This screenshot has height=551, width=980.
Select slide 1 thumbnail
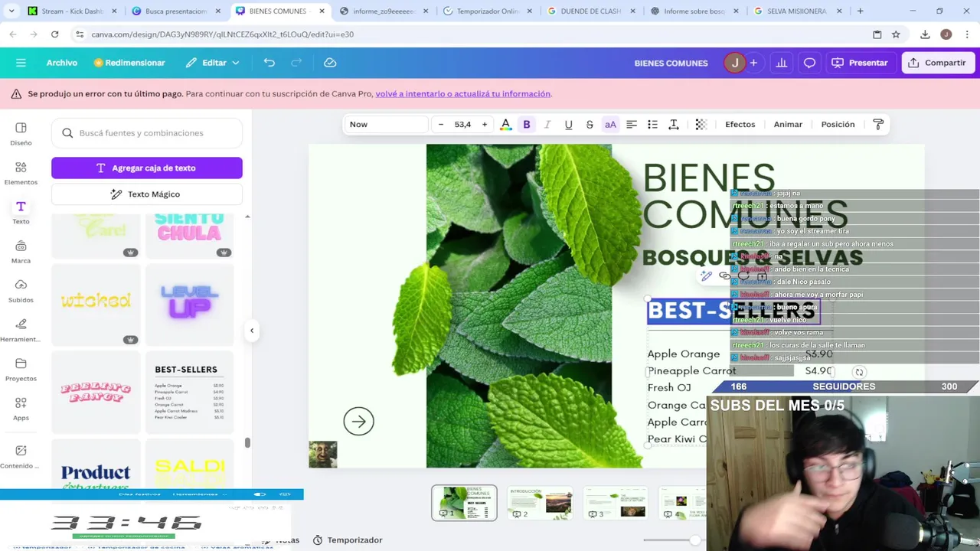click(464, 503)
